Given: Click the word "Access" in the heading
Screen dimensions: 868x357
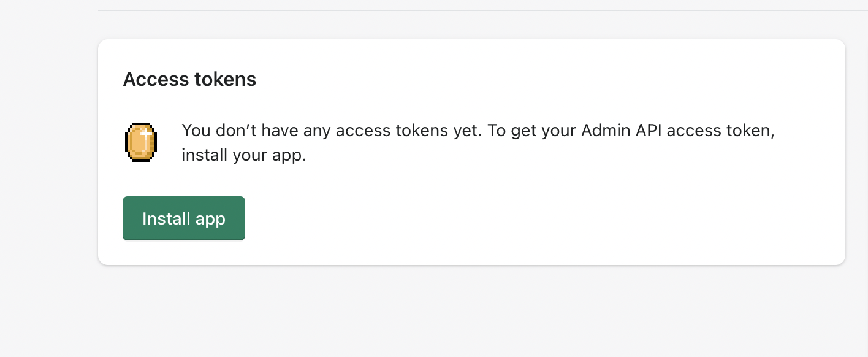Looking at the screenshot, I should tap(156, 79).
